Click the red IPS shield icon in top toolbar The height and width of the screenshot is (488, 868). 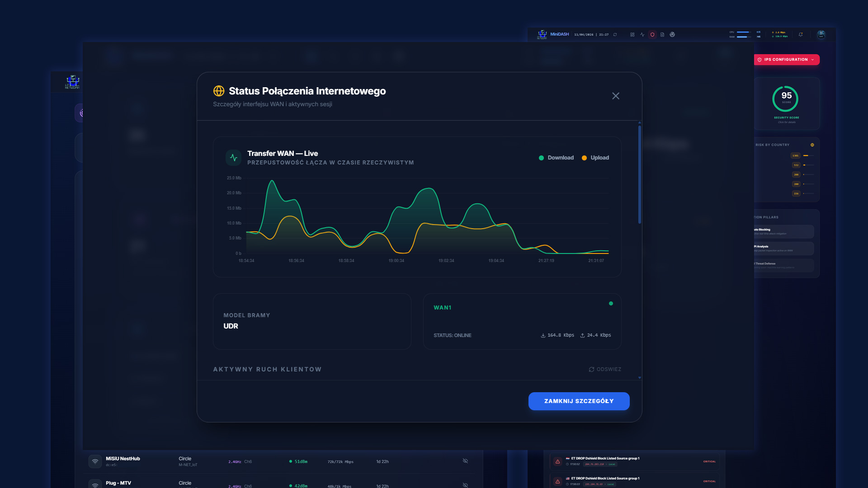[x=652, y=34]
